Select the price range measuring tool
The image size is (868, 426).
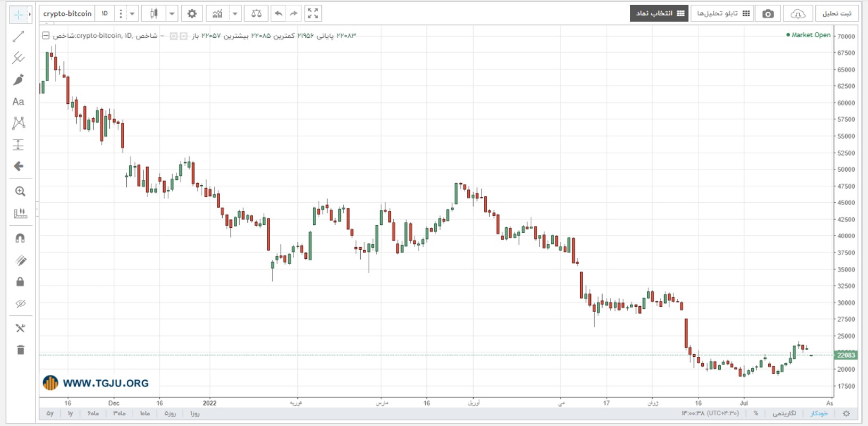(x=19, y=144)
